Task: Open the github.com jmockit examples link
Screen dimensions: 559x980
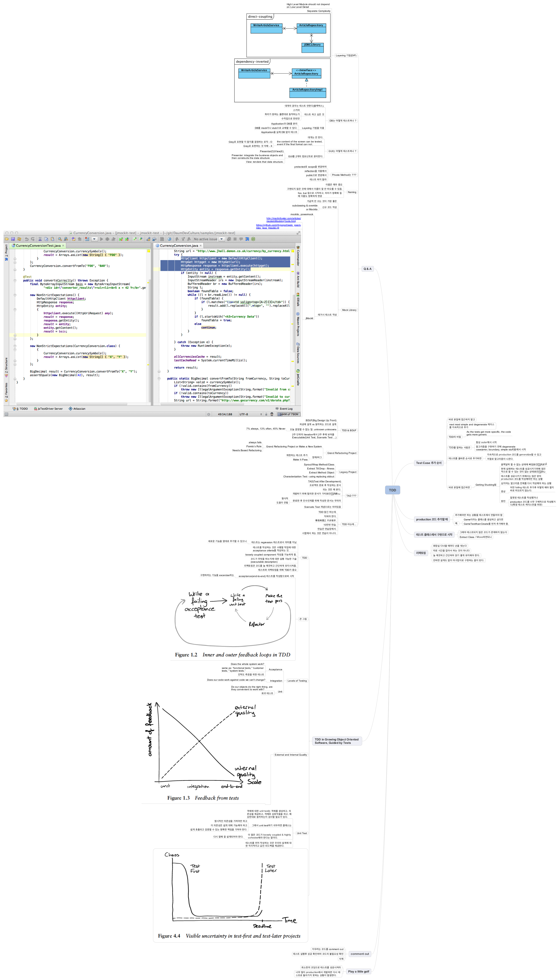Action: [278, 226]
